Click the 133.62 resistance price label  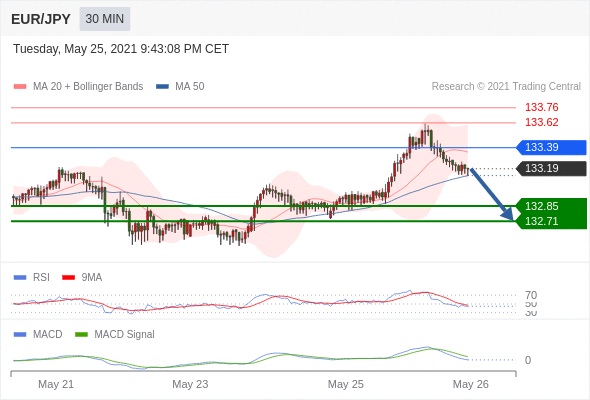click(541, 122)
